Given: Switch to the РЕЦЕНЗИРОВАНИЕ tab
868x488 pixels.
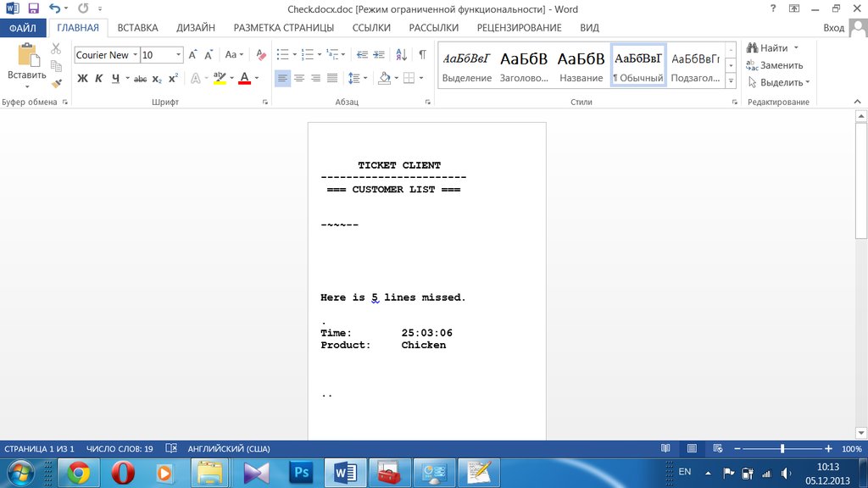Looking at the screenshot, I should (x=519, y=28).
